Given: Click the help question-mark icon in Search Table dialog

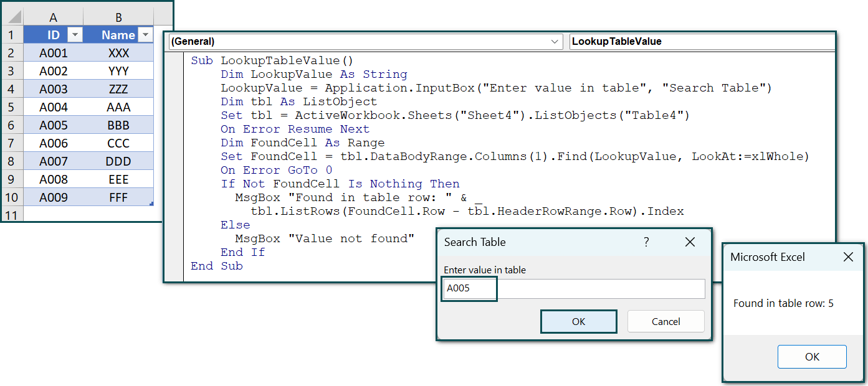Looking at the screenshot, I should click(646, 242).
